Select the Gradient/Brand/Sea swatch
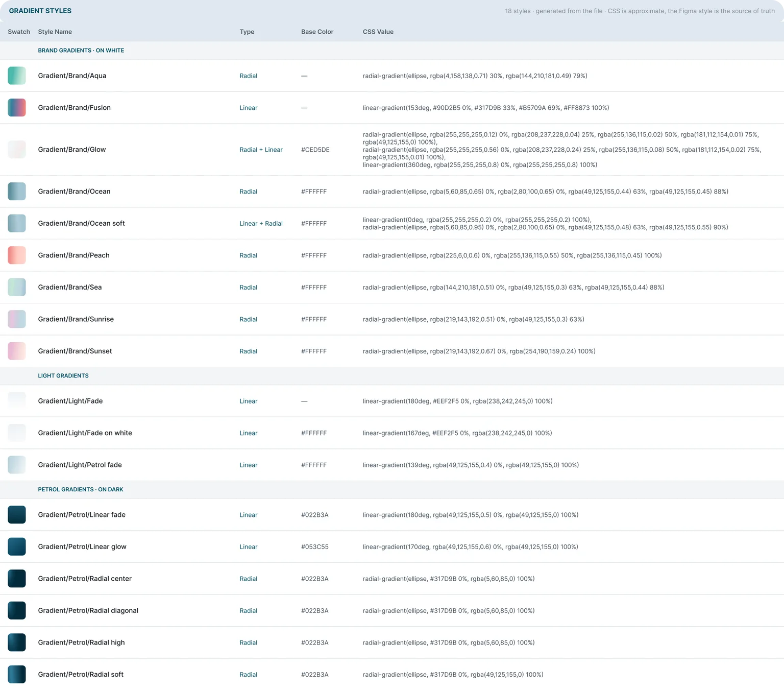Screen dimensions: 784x690 17,287
